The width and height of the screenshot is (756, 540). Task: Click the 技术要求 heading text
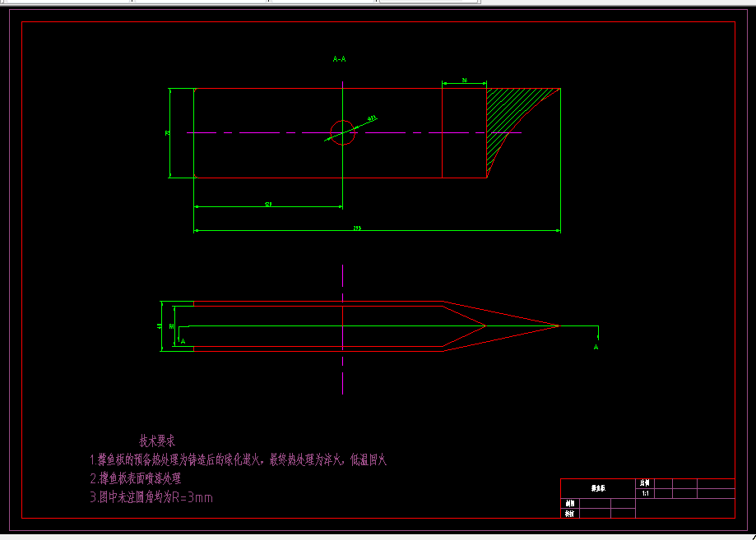[x=156, y=441]
